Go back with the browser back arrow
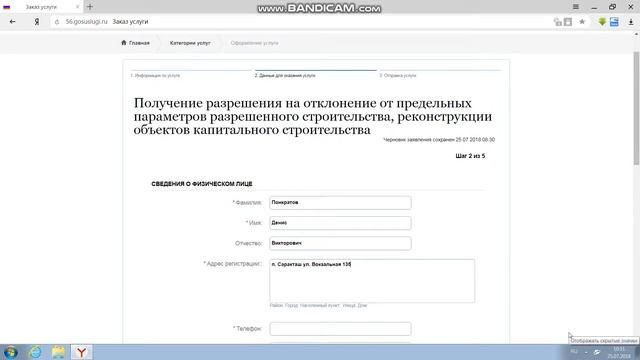Screen dimensions: 640x360 click(x=12, y=22)
